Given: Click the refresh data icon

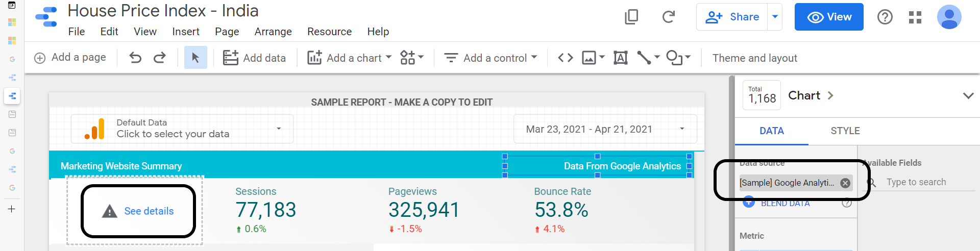Looking at the screenshot, I should click(669, 17).
